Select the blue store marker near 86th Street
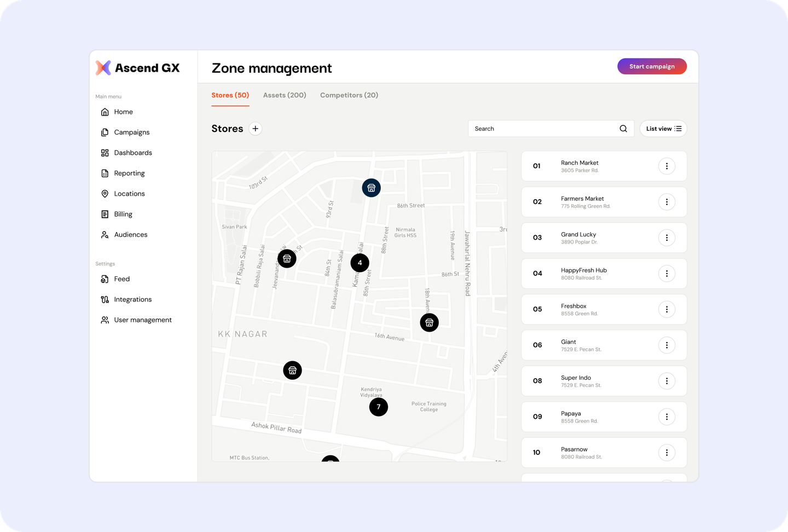The image size is (788, 532). (372, 188)
